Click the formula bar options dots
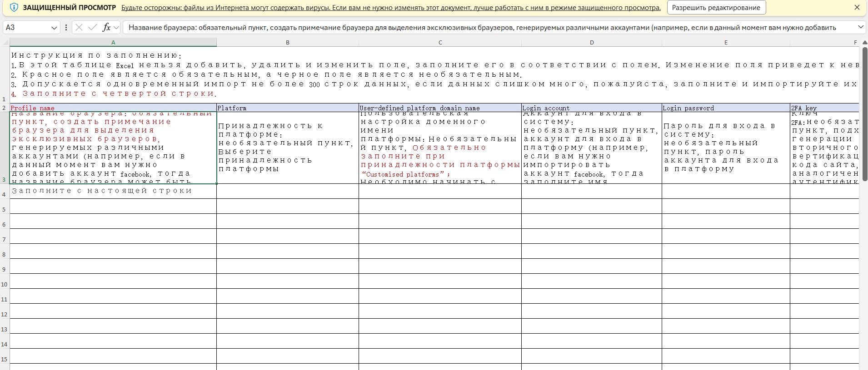 point(66,27)
